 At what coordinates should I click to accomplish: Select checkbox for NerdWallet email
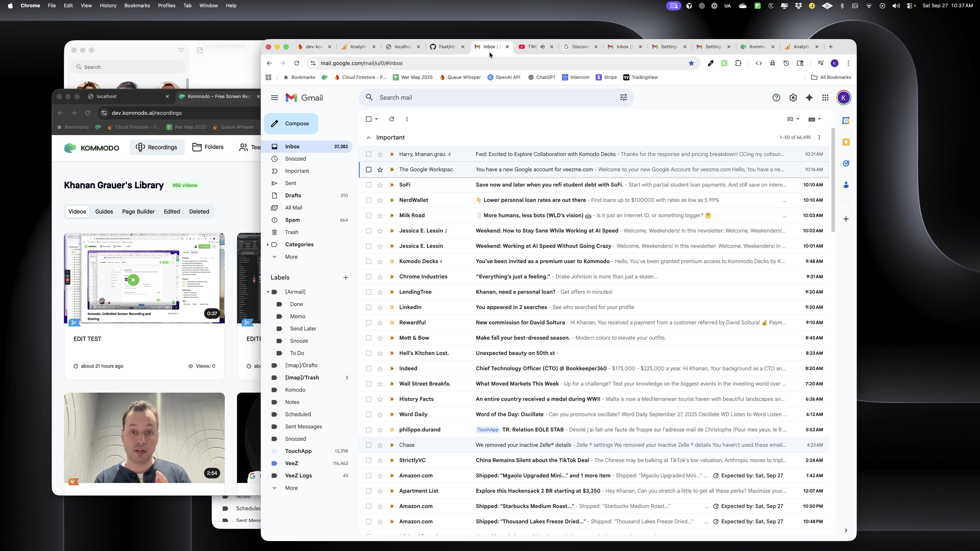pos(368,200)
